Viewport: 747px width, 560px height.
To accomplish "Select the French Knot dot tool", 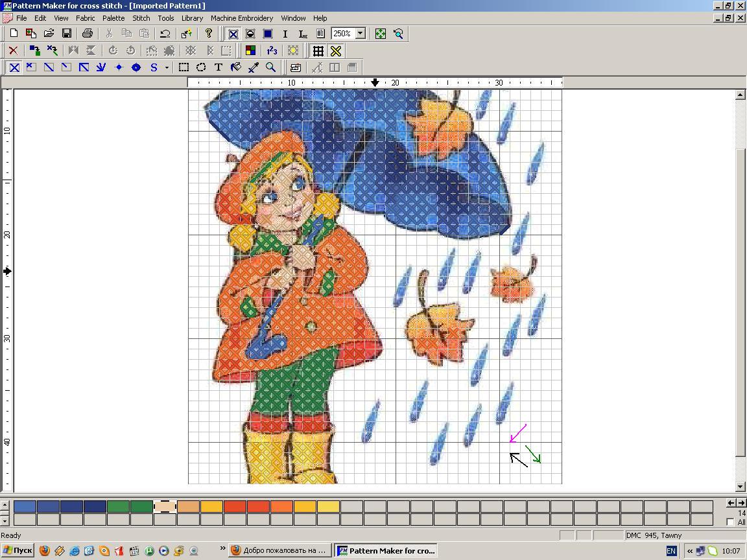I will coord(119,67).
